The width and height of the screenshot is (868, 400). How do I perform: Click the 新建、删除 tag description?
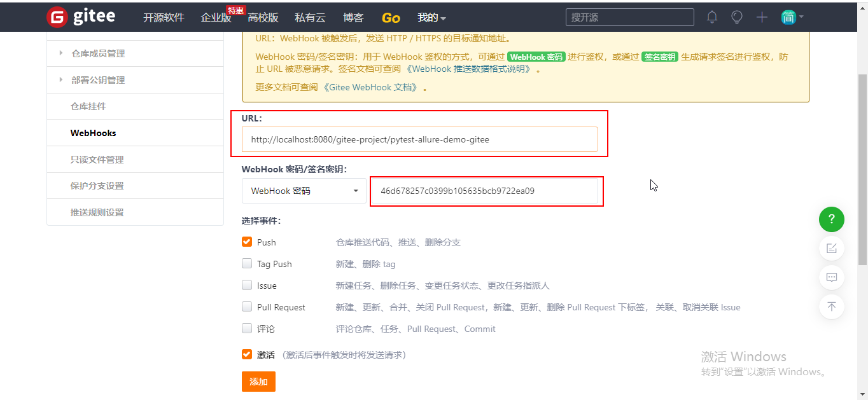coord(366,264)
